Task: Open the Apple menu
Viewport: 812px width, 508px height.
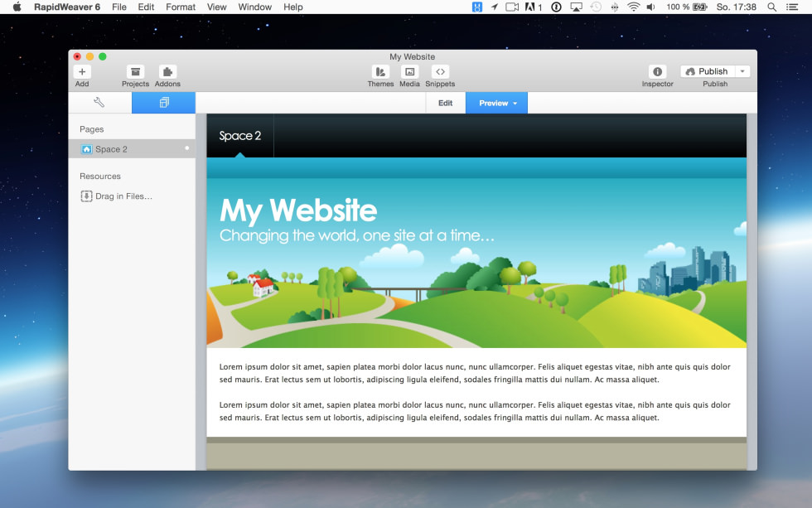Action: [17, 7]
